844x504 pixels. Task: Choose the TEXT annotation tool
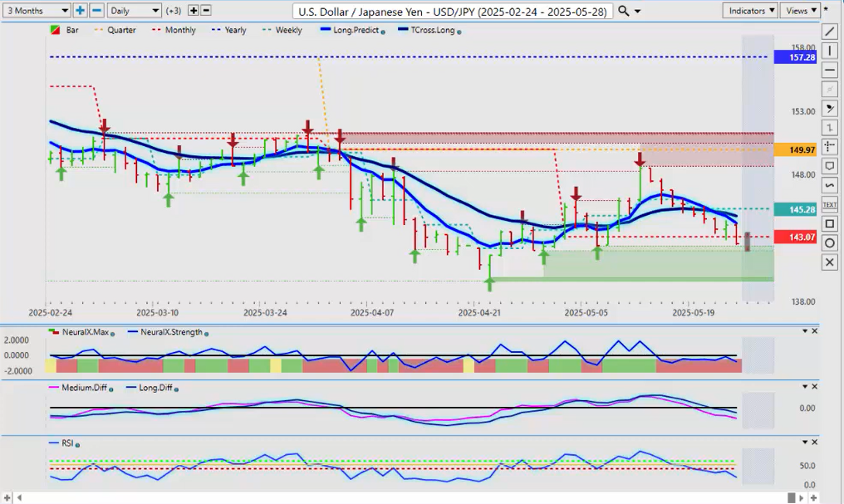[x=829, y=204]
